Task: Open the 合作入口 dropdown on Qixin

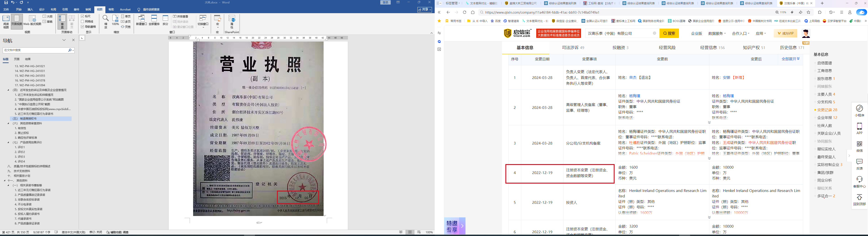Action: click(741, 33)
